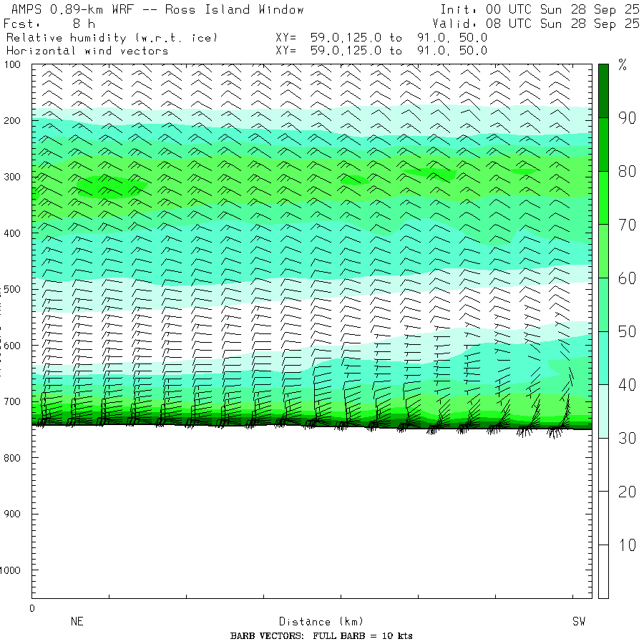This screenshot has height=644, width=644.
Task: Click the 40 value on the color bar
Action: pos(627,385)
